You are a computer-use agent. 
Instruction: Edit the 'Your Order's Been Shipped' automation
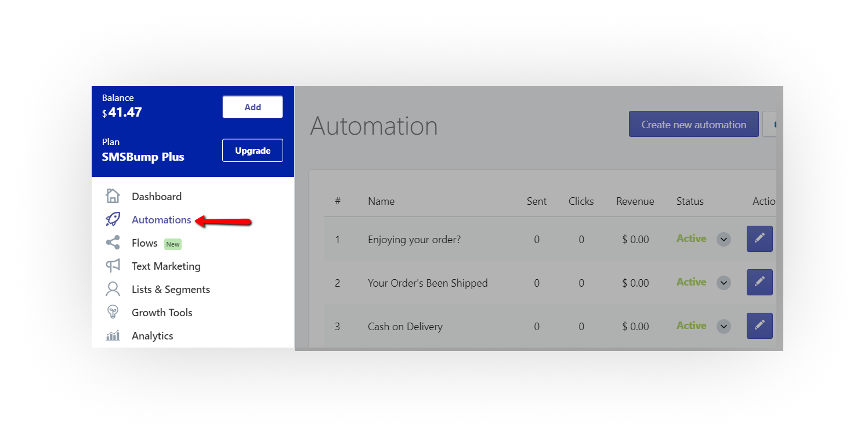pyautogui.click(x=759, y=282)
